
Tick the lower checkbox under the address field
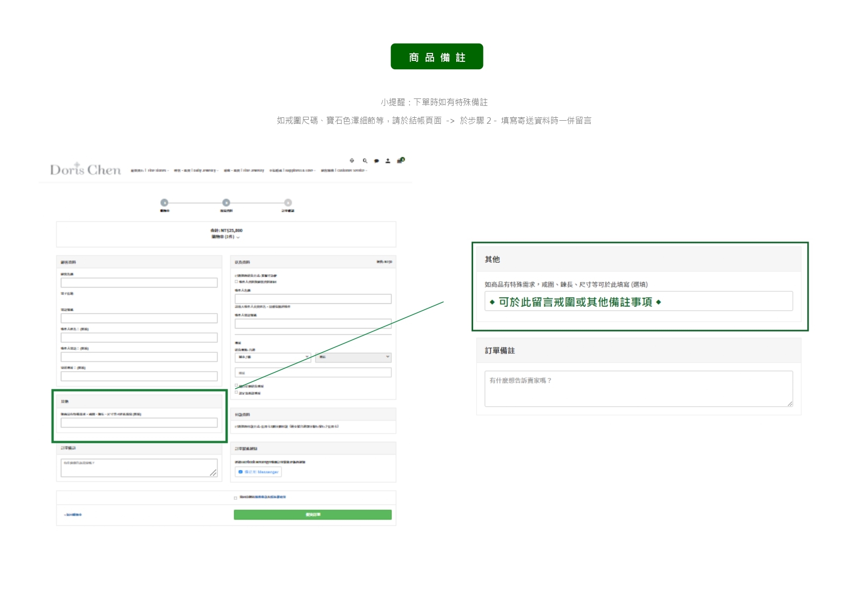[x=237, y=393]
